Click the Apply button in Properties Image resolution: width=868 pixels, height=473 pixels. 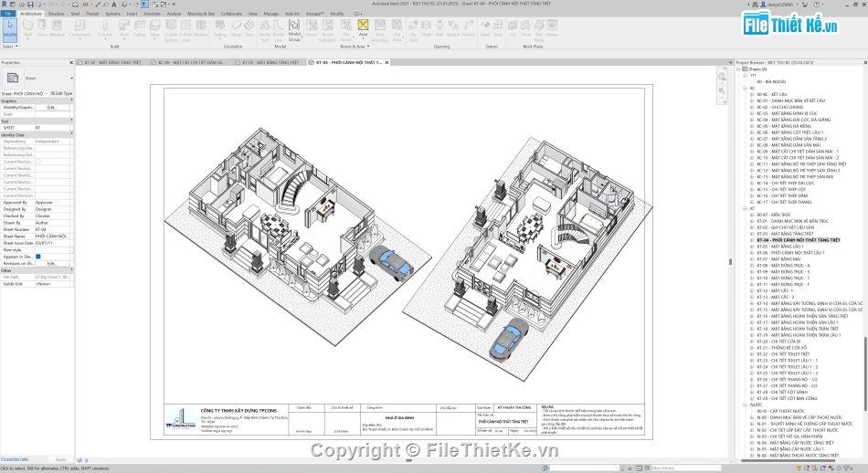coord(61,459)
